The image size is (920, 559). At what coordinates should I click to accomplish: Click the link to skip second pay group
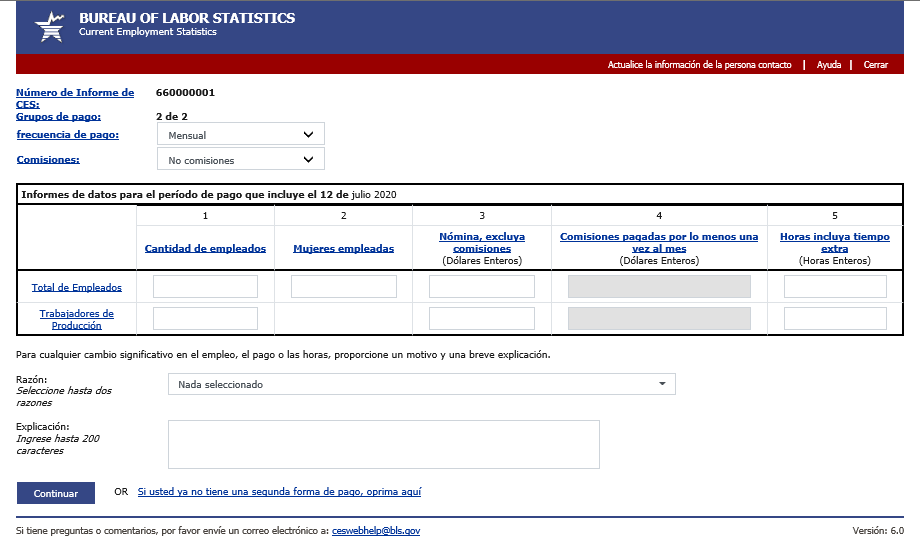(279, 492)
